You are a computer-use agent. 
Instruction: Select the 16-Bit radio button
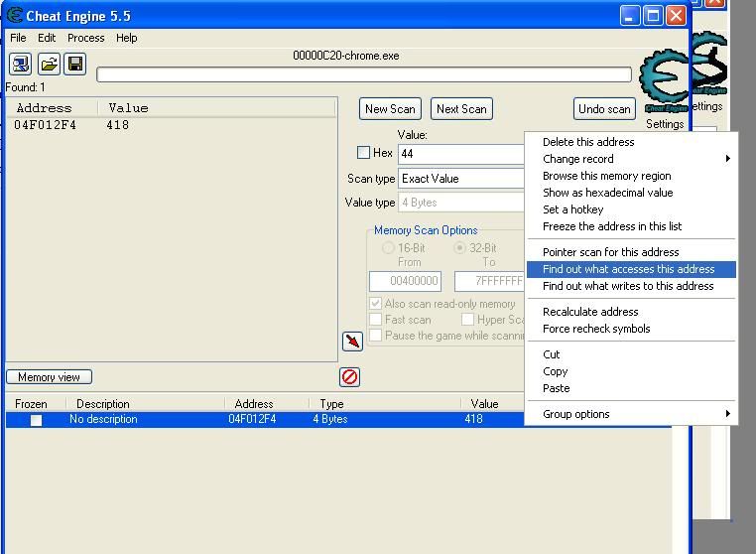tap(388, 248)
